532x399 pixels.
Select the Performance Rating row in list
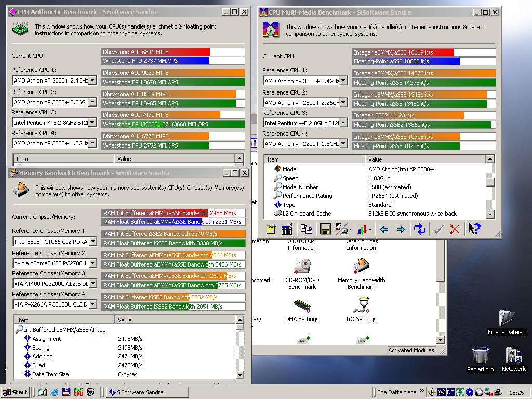coord(307,196)
